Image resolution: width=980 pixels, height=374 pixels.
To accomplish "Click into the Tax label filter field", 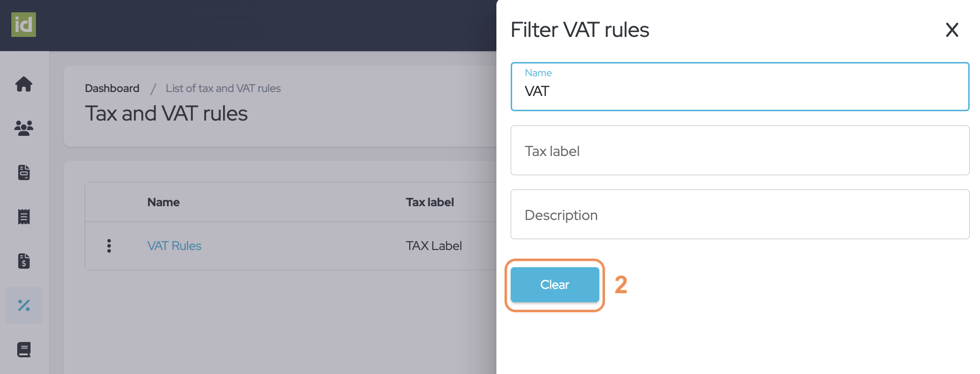I will tap(740, 151).
